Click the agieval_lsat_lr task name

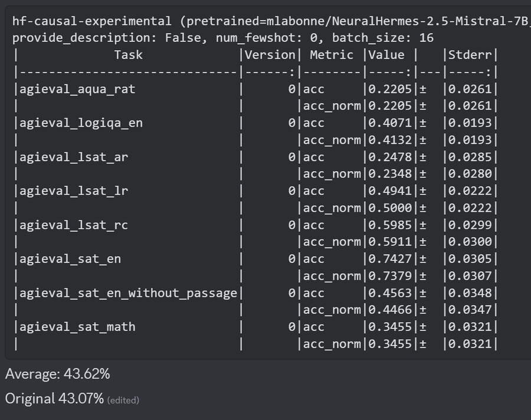[x=74, y=191]
